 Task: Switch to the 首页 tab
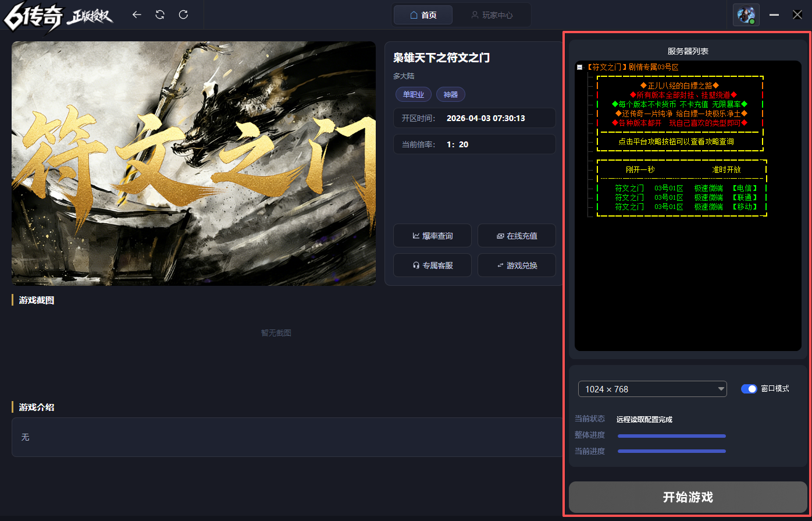point(423,15)
